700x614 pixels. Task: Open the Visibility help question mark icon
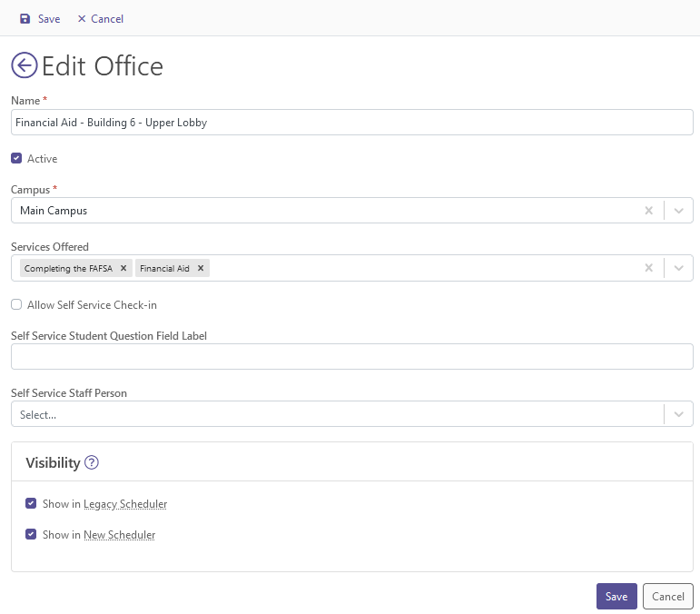tap(92, 462)
